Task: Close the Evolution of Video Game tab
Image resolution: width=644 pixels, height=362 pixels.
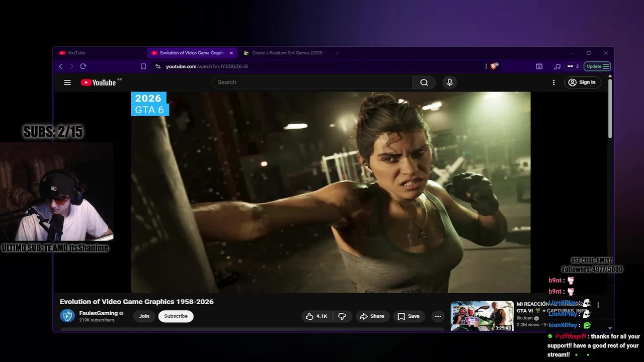Action: [x=231, y=53]
